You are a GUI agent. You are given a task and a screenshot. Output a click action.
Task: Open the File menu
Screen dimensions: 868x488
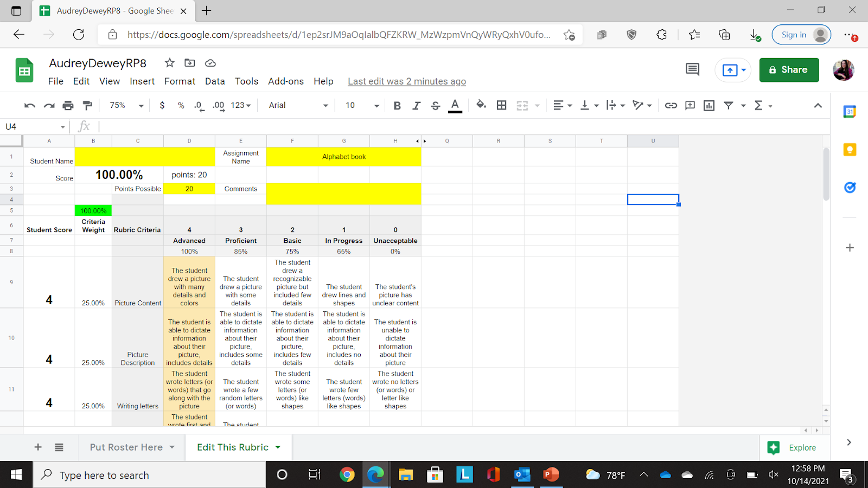(56, 81)
